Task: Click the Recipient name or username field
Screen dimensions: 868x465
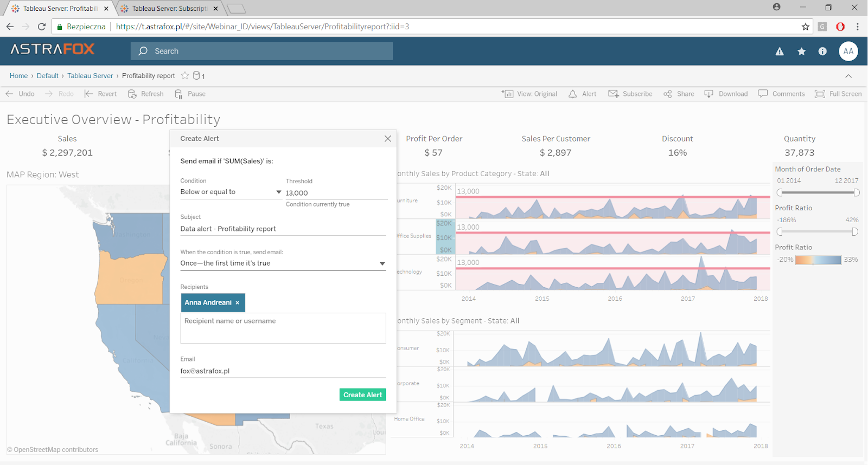Action: click(x=283, y=328)
